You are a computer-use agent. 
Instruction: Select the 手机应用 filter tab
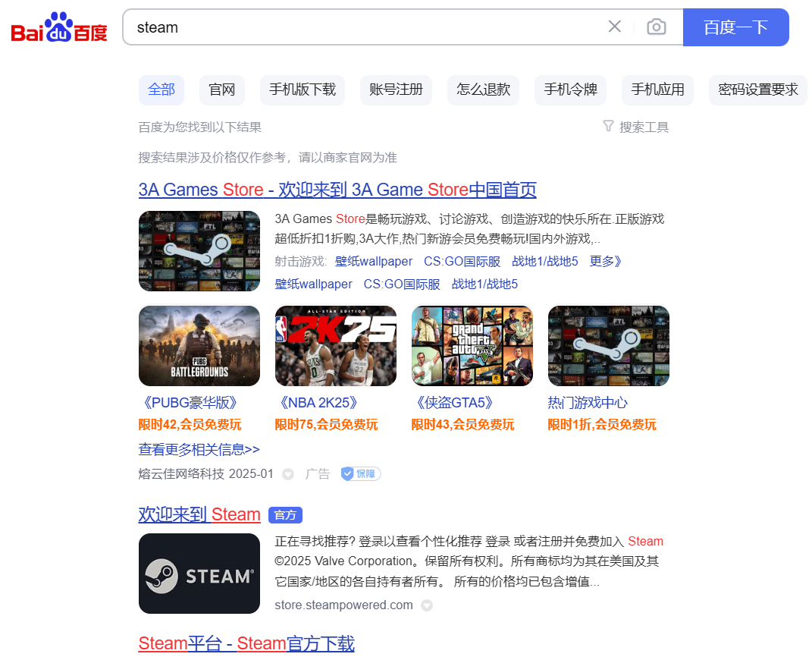pos(657,90)
